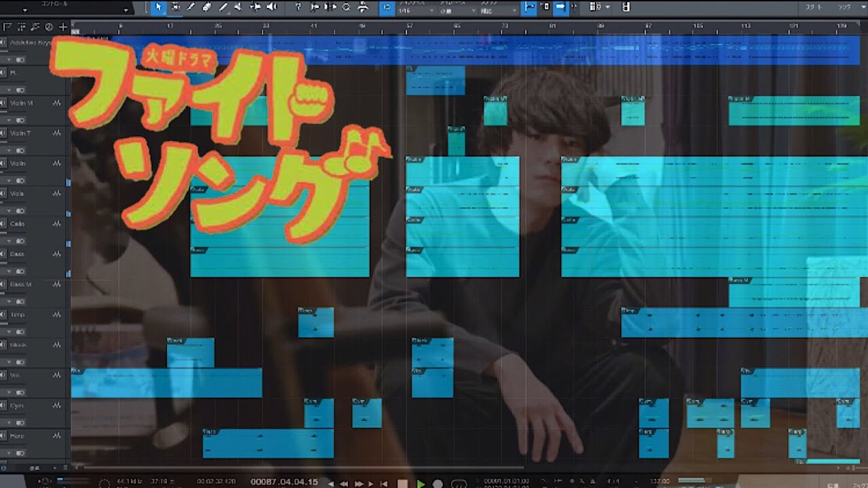This screenshot has width=868, height=488.
Task: Select the Paint pencil tool
Action: [x=191, y=7]
